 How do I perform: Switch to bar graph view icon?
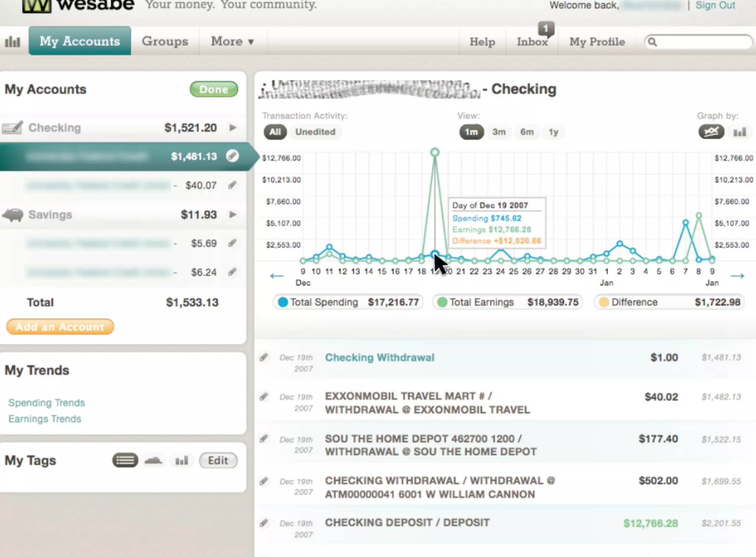(739, 132)
